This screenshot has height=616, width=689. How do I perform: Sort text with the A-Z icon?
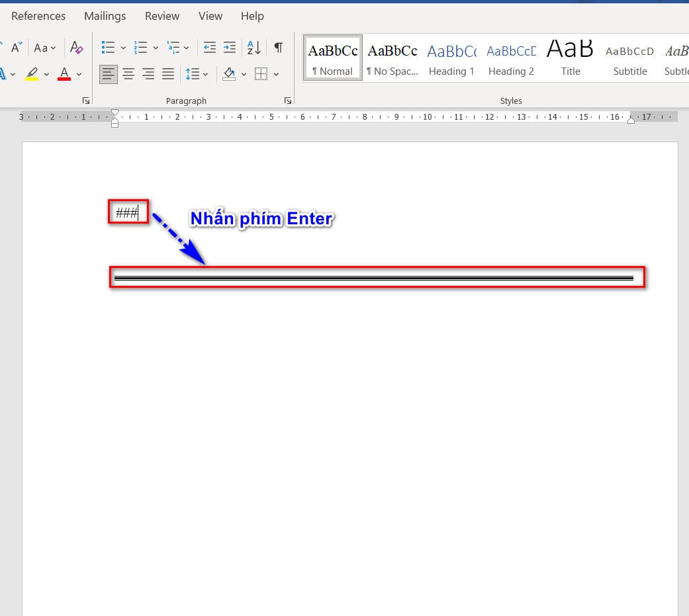[x=254, y=48]
